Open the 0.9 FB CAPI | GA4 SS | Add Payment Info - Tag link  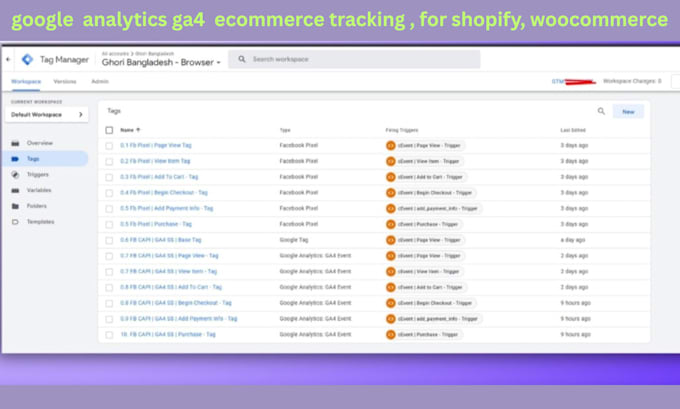(179, 318)
